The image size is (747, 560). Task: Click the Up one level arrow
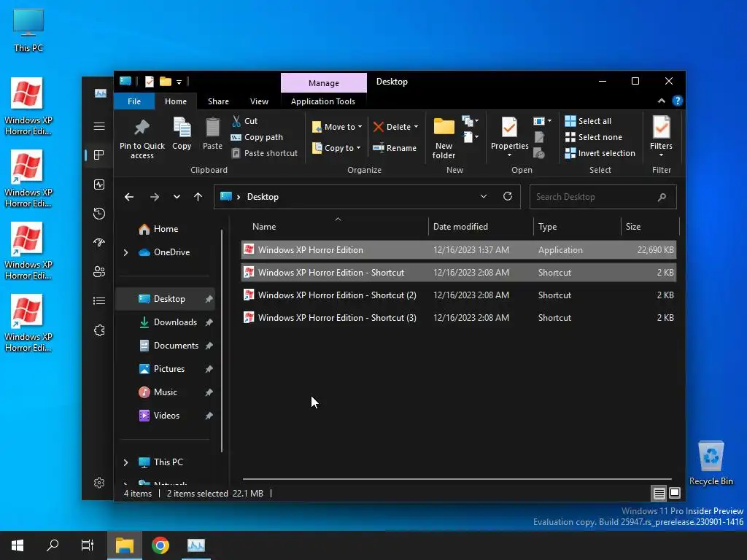point(198,197)
